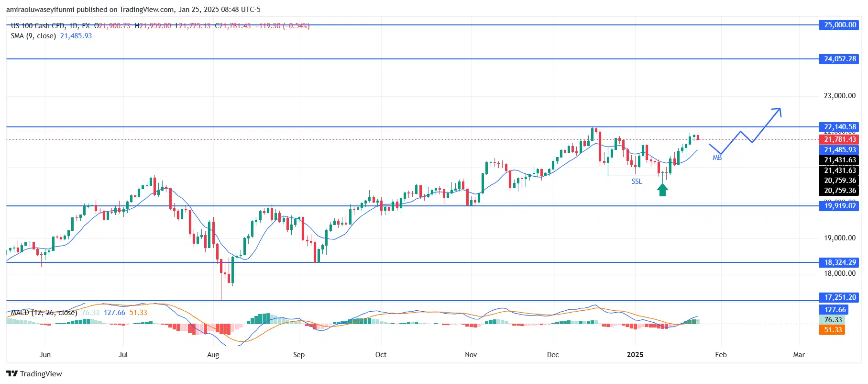
Task: Click the TradingView logo icon
Action: [12, 374]
